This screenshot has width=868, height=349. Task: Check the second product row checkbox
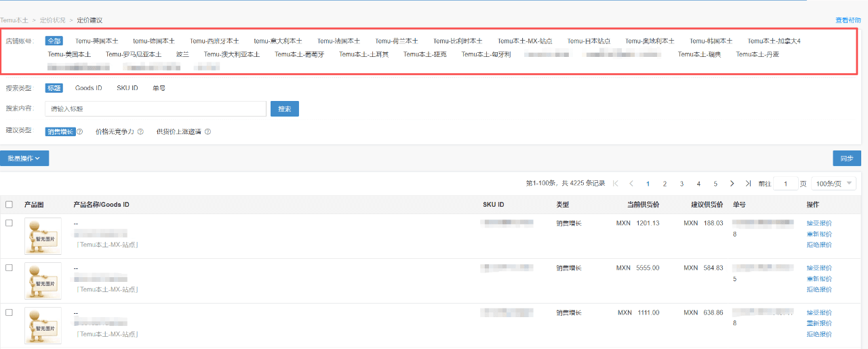click(x=9, y=268)
